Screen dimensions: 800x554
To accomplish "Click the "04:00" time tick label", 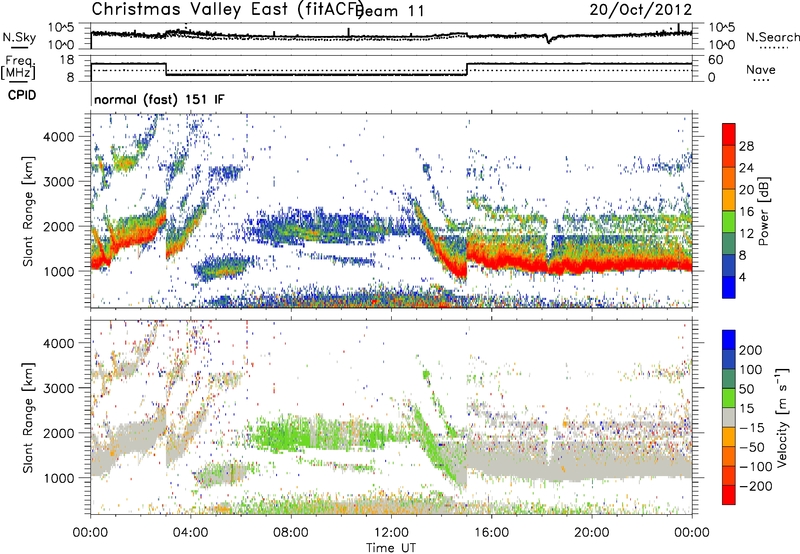I will (191, 533).
